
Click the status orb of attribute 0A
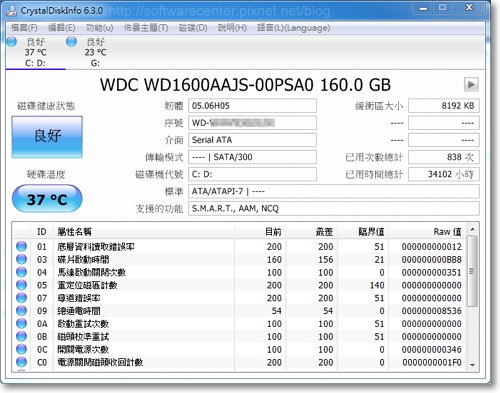pyautogui.click(x=21, y=323)
